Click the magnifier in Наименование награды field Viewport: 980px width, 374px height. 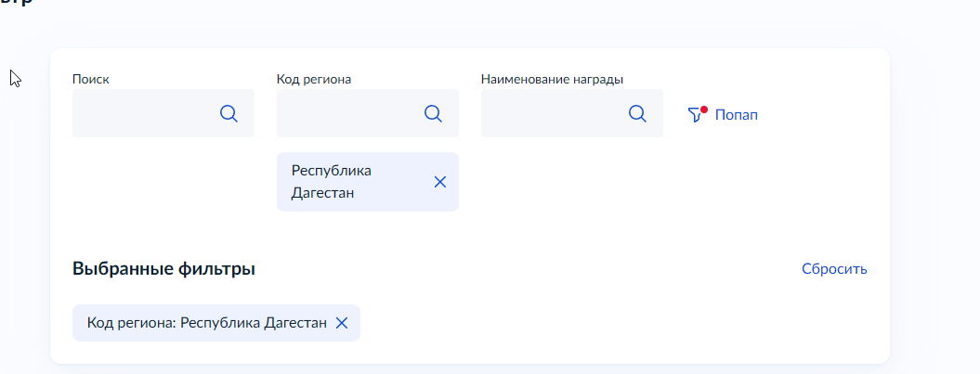tap(637, 113)
